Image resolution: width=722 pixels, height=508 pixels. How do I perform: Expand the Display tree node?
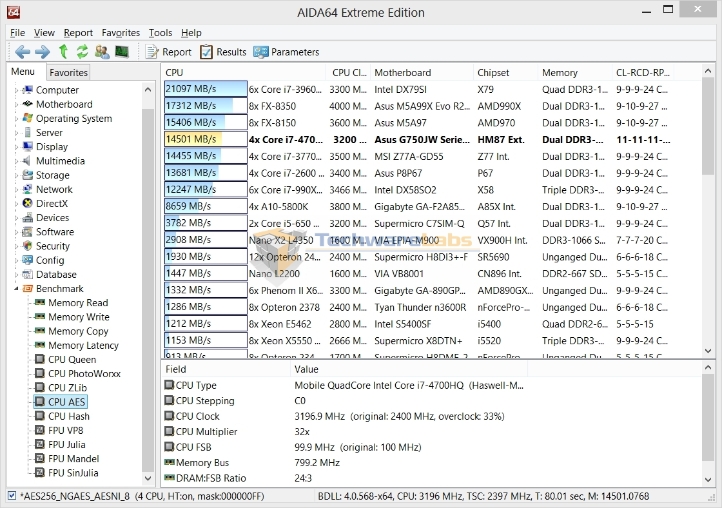coord(16,147)
